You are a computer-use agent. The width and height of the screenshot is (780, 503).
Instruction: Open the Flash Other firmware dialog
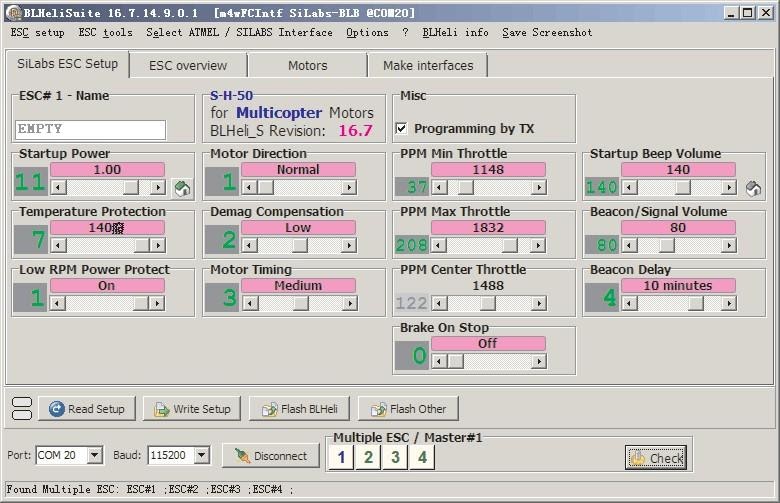coord(408,409)
